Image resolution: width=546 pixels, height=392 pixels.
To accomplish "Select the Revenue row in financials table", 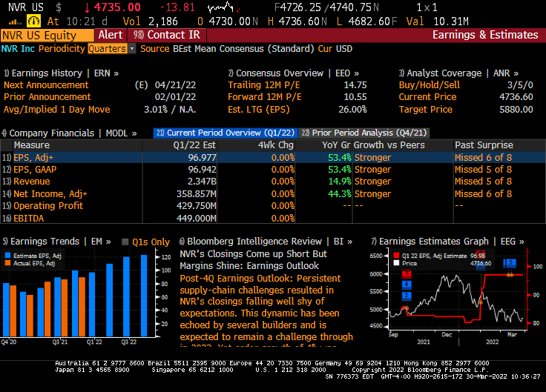I will [34, 182].
